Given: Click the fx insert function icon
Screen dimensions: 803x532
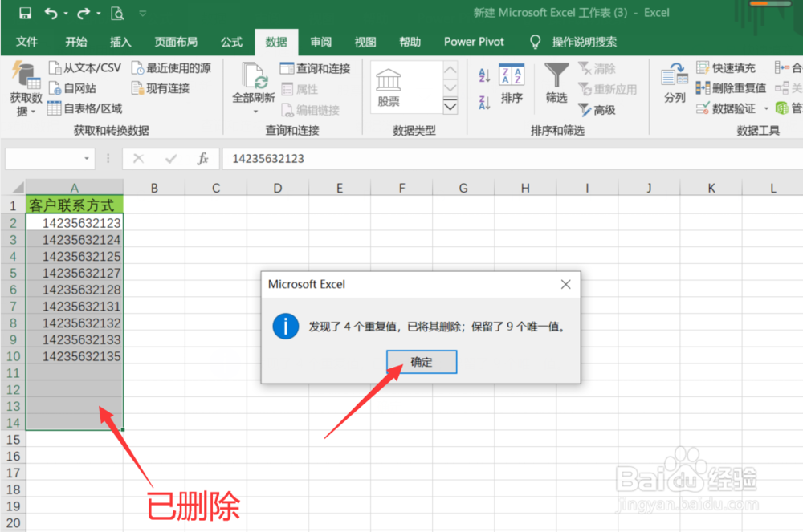Looking at the screenshot, I should [203, 159].
